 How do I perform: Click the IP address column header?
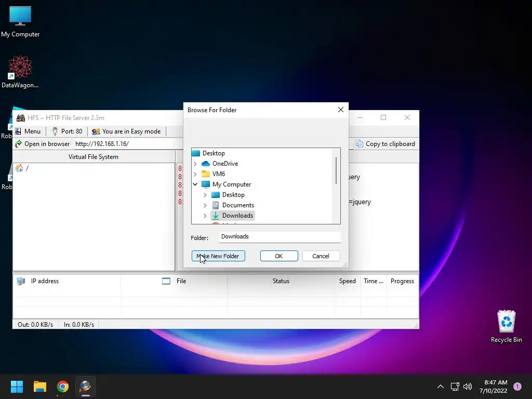pos(66,281)
